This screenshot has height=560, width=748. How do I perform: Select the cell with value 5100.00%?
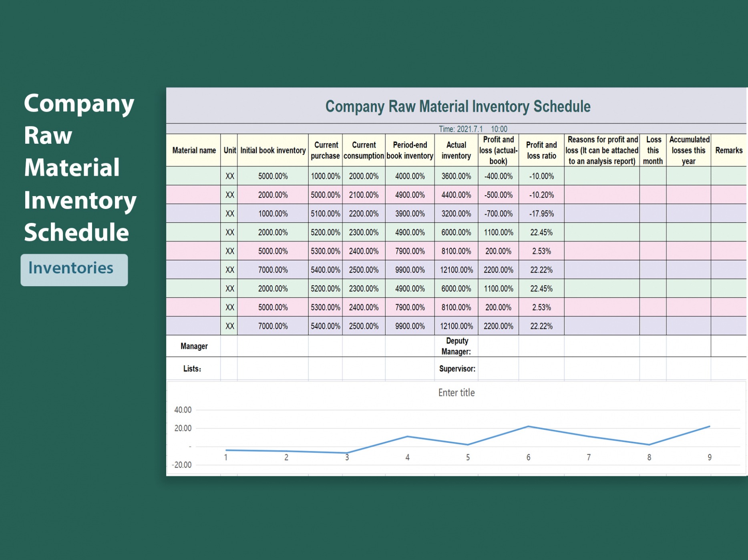pyautogui.click(x=325, y=214)
